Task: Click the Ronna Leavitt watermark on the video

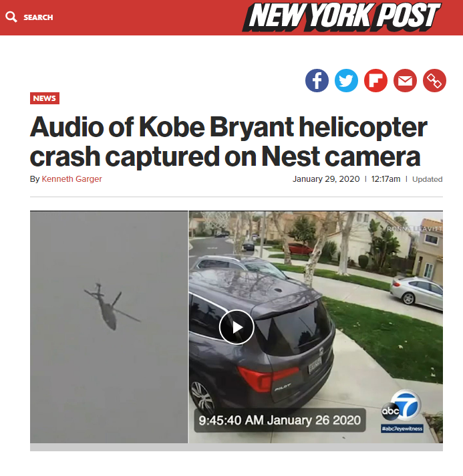Action: (414, 229)
